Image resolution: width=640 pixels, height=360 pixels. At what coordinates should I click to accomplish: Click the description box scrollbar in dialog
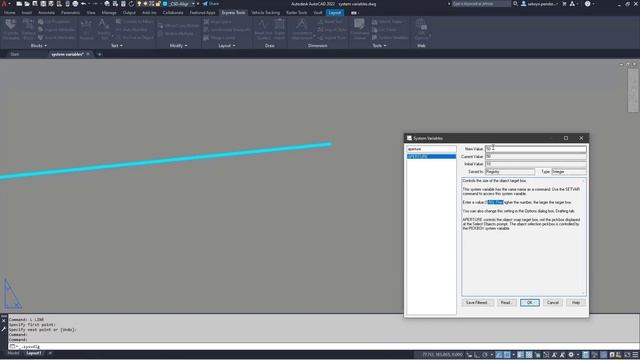point(583,237)
